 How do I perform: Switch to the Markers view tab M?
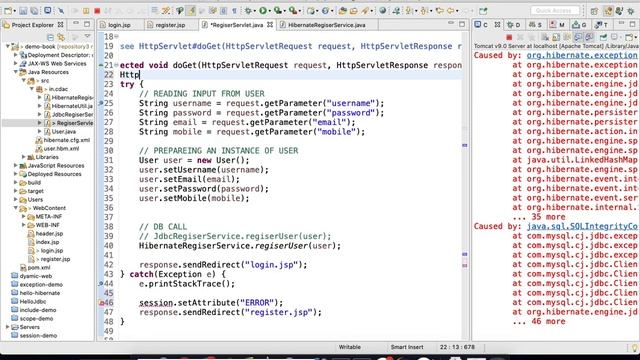557,25
